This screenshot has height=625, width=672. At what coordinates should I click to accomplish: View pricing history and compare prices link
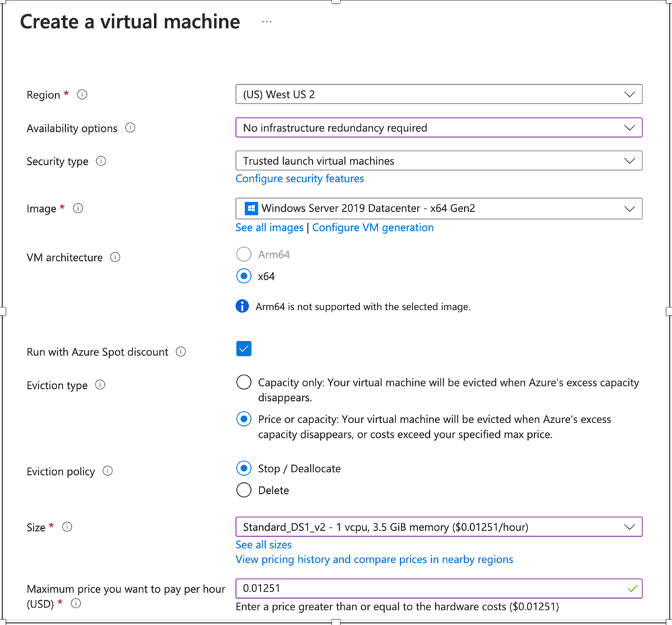pos(374,560)
